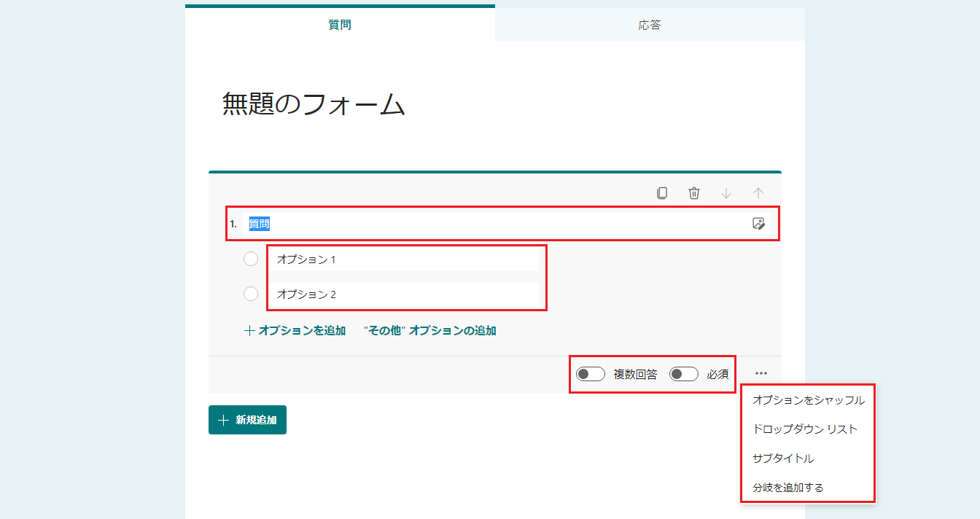Choose ドロップダウン リスト from the menu
This screenshot has width=980, height=519.
tap(804, 429)
